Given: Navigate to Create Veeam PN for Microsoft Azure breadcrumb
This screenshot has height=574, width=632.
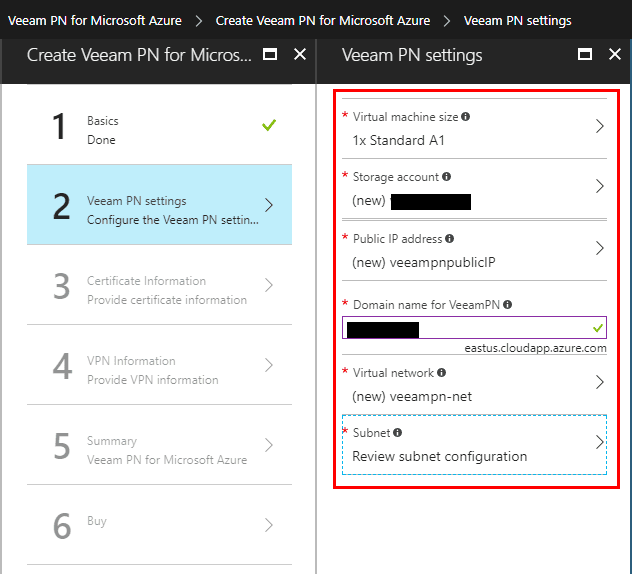Looking at the screenshot, I should pos(323,21).
